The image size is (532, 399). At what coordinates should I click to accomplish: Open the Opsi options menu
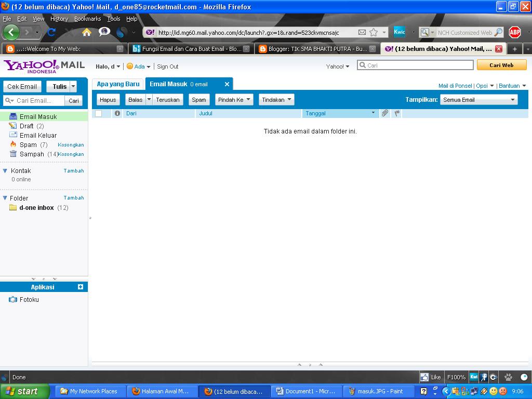(x=485, y=86)
